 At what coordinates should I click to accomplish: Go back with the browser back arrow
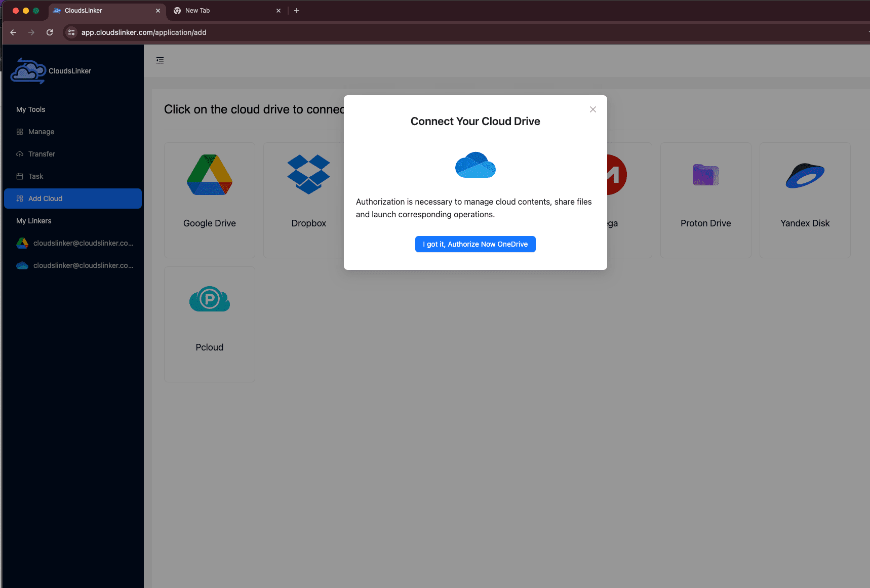(13, 32)
